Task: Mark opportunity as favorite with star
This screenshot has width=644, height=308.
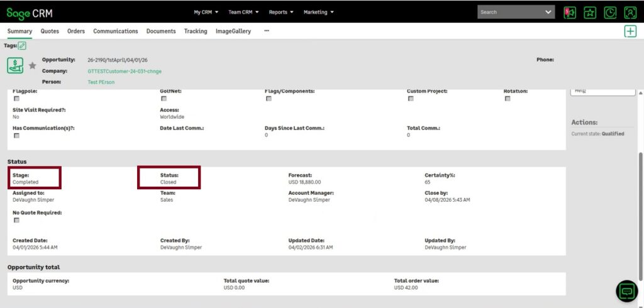Action: coord(33,65)
